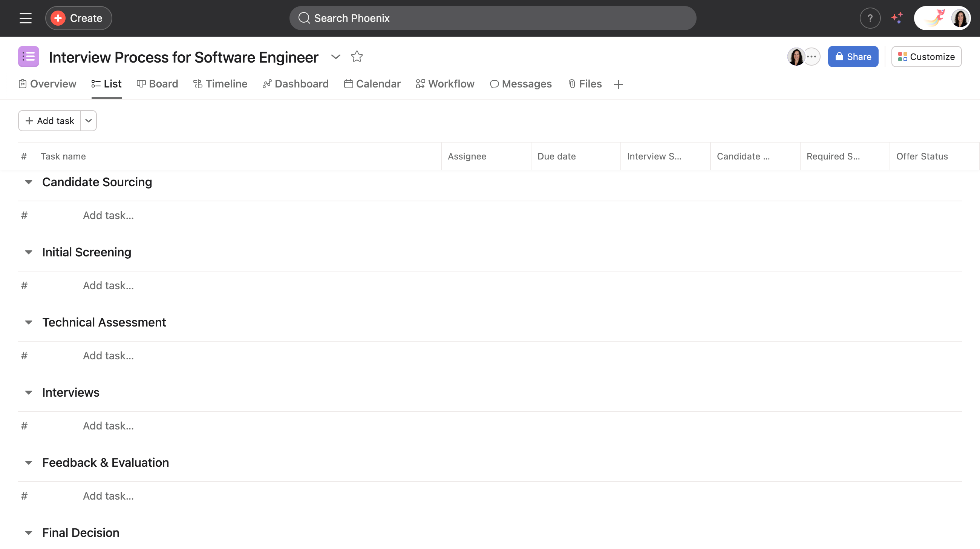Click the collaborator avatar near Share
980x549 pixels.
[796, 56]
